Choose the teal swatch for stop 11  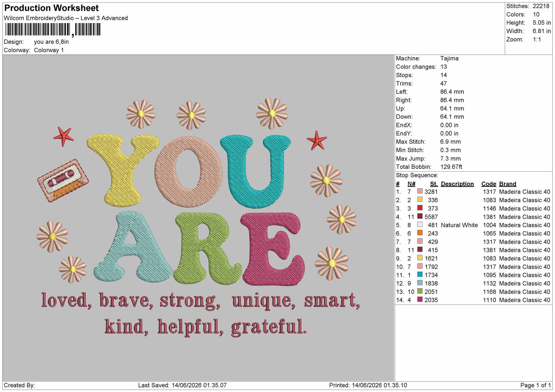pyautogui.click(x=420, y=275)
